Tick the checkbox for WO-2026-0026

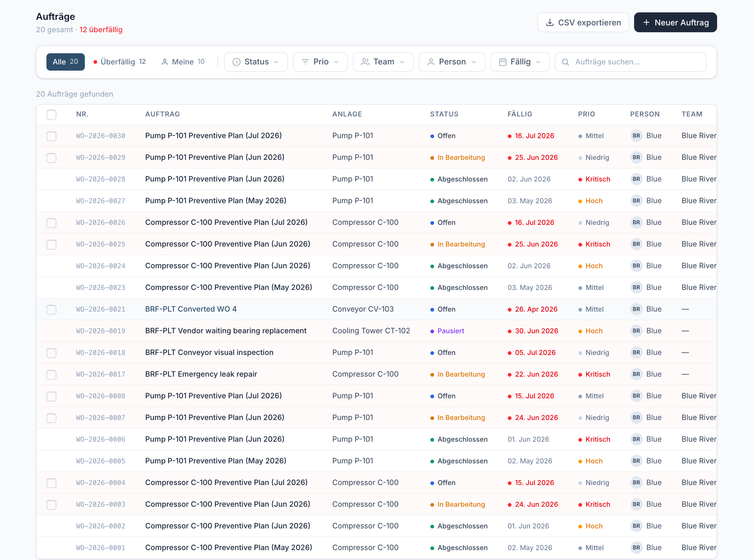[51, 223]
